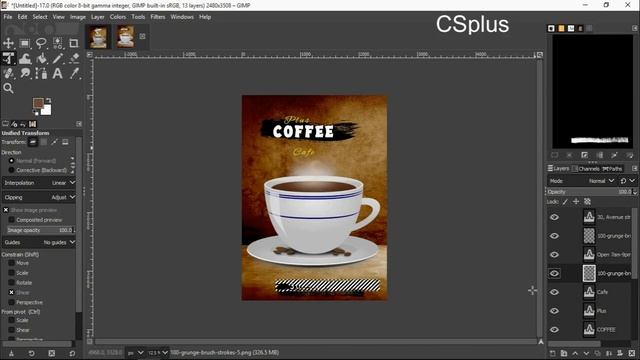The image size is (640, 360).
Task: Reset tool options to default values
Action: [72, 353]
